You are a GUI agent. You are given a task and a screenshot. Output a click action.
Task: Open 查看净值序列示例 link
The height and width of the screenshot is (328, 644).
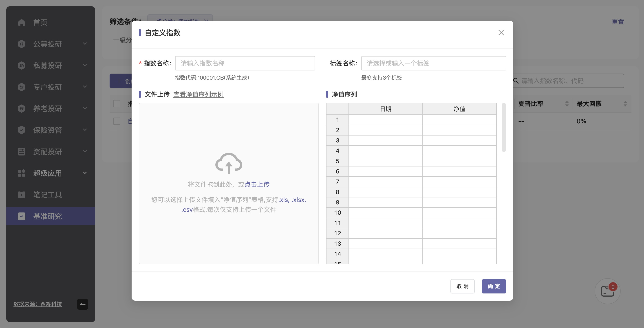(x=198, y=94)
